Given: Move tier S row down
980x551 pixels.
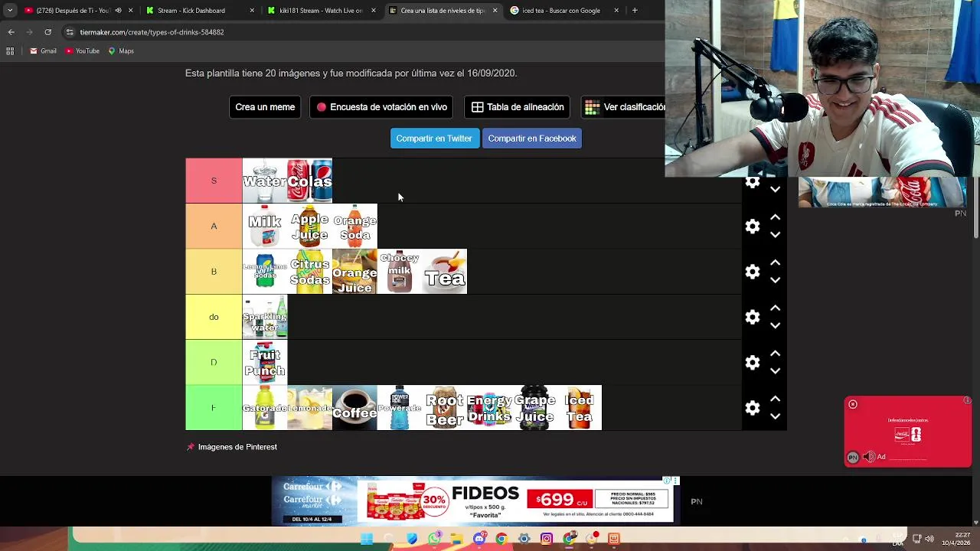Looking at the screenshot, I should pyautogui.click(x=775, y=189).
